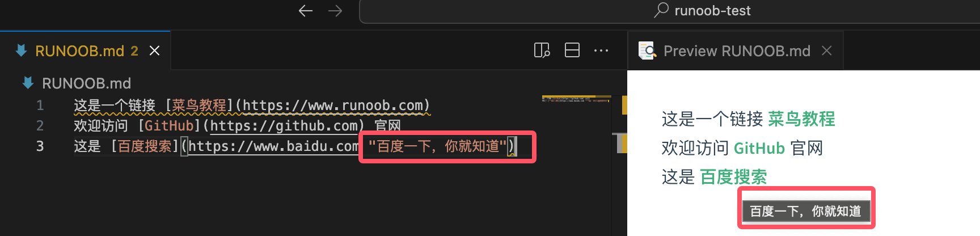980x236 pixels.
Task: Open preview to the side icon
Action: 542,50
